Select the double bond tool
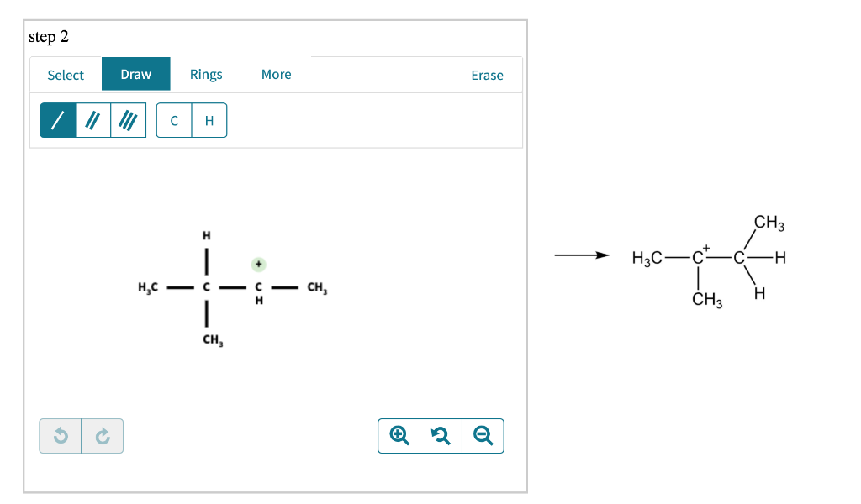Screen dimensions: 861x504 92,119
